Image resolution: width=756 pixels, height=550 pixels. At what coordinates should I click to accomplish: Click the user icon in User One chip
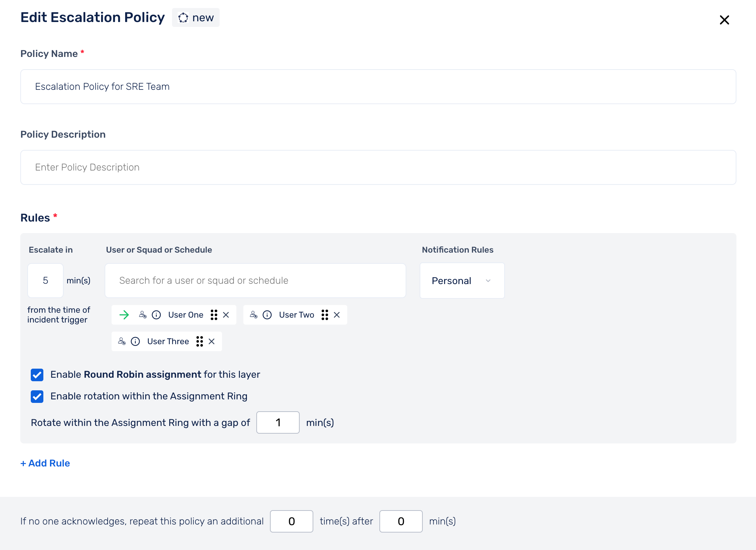coord(143,314)
